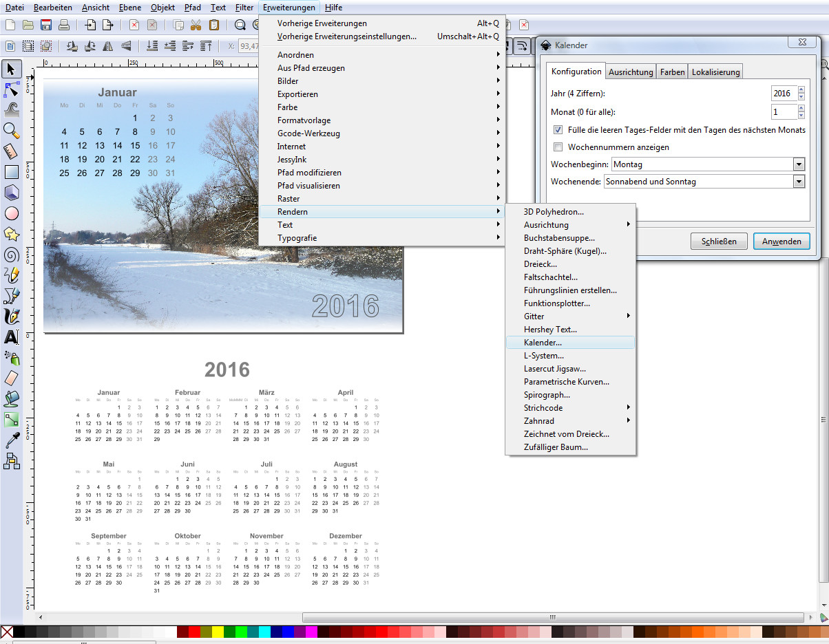Switch to the Farben tab
Image resolution: width=829 pixels, height=644 pixels.
672,72
